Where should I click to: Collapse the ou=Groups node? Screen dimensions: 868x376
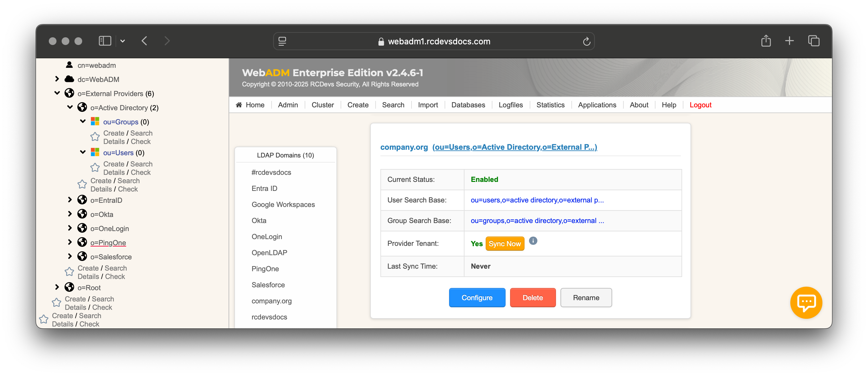point(82,121)
